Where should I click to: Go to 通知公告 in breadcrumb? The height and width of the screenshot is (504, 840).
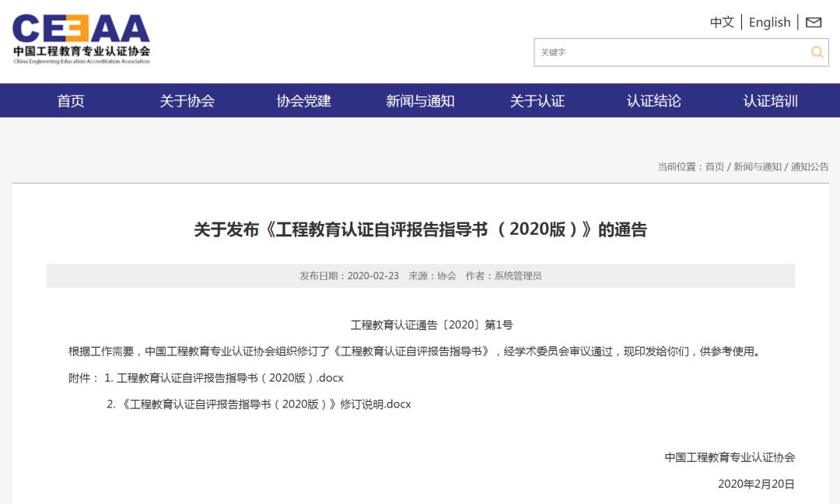point(810,166)
